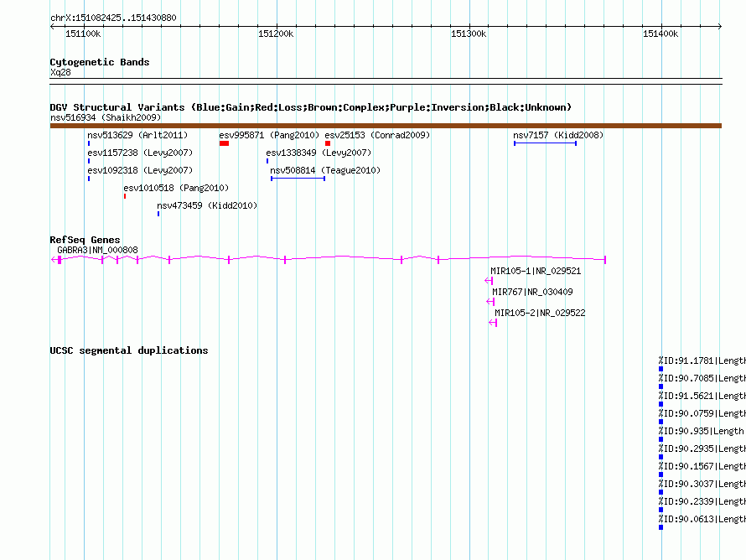The width and height of the screenshot is (746, 560).
Task: Click the ruler's right end arrow
Action: pos(719,27)
